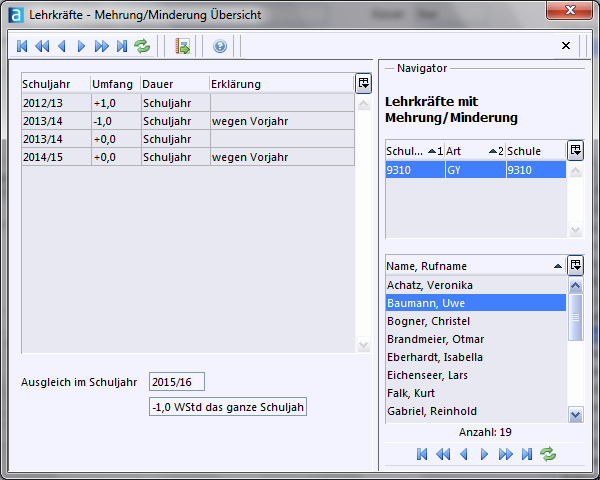The height and width of the screenshot is (480, 600).
Task: Select Gabriel, Reinhold in the list
Action: pos(476,411)
